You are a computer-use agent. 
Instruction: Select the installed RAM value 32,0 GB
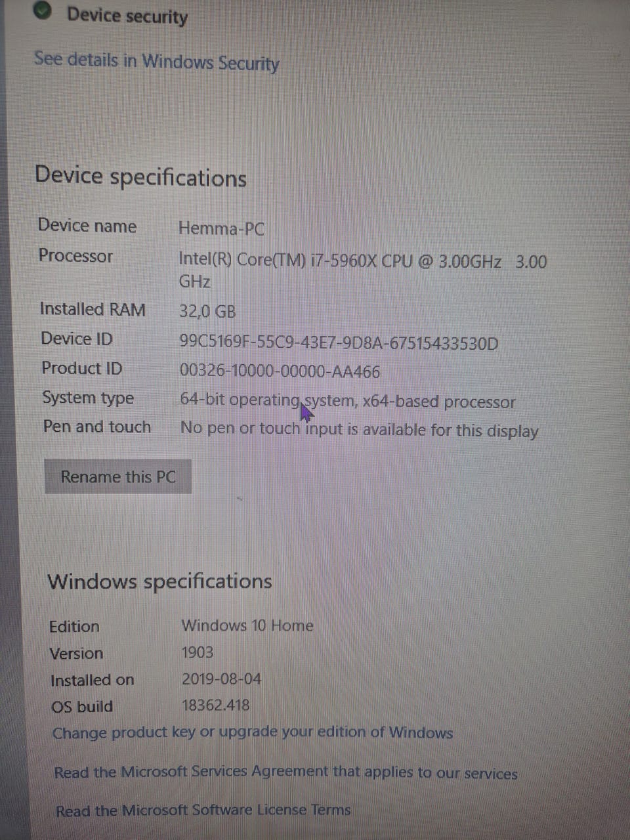[x=207, y=311]
